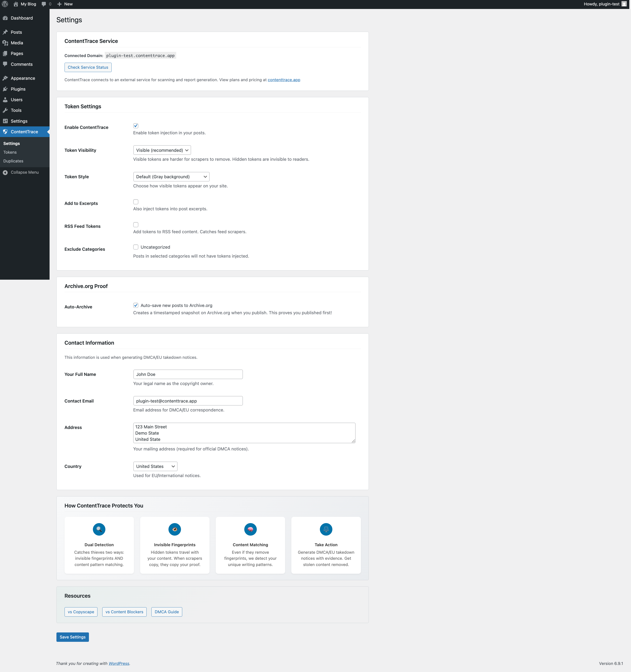Check the Uncategorized exclusion box
Viewport: 631px width, 672px height.
[x=136, y=247]
